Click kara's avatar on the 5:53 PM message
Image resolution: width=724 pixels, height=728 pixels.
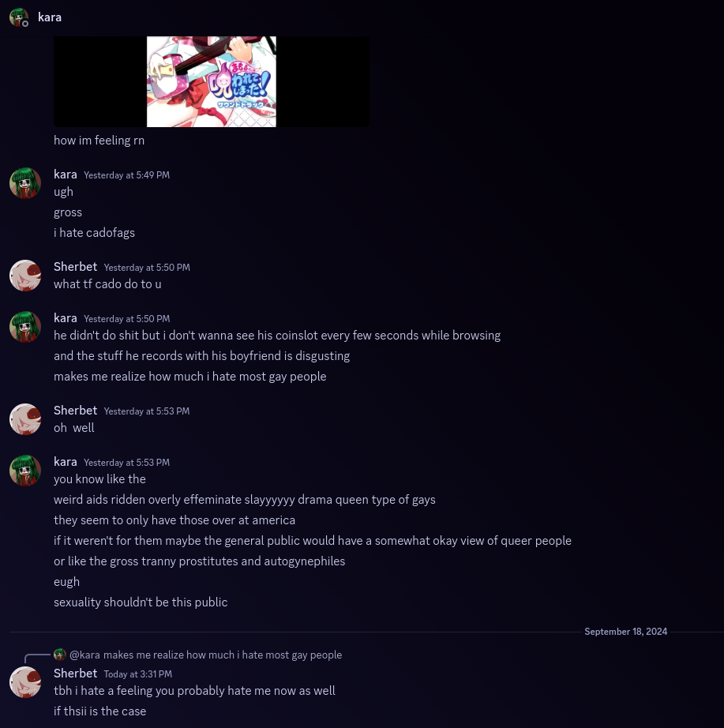[x=25, y=471]
